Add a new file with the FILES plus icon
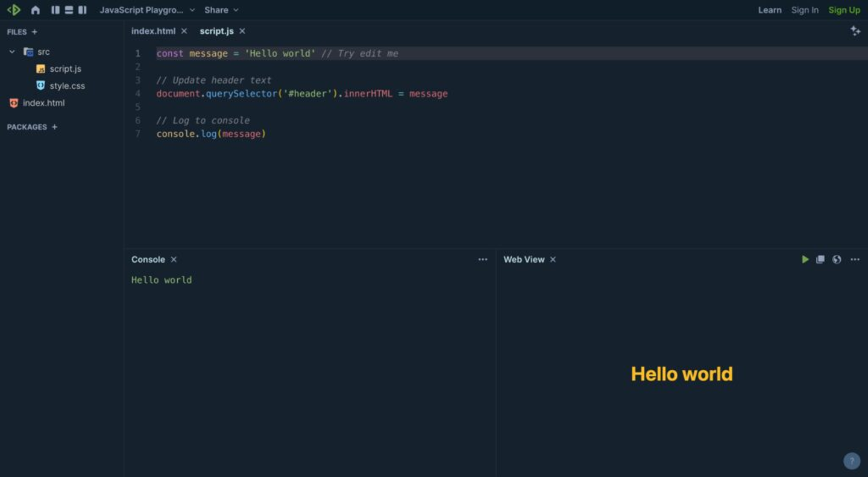 (34, 32)
